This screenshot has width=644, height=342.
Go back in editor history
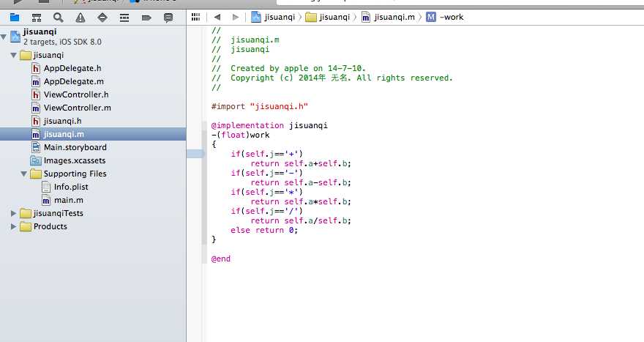click(x=217, y=17)
